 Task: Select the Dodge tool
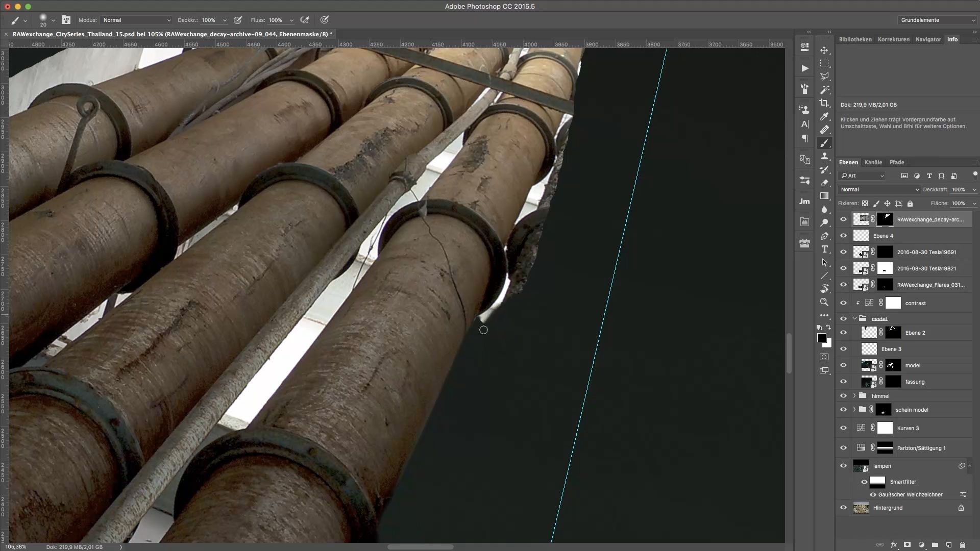click(824, 222)
